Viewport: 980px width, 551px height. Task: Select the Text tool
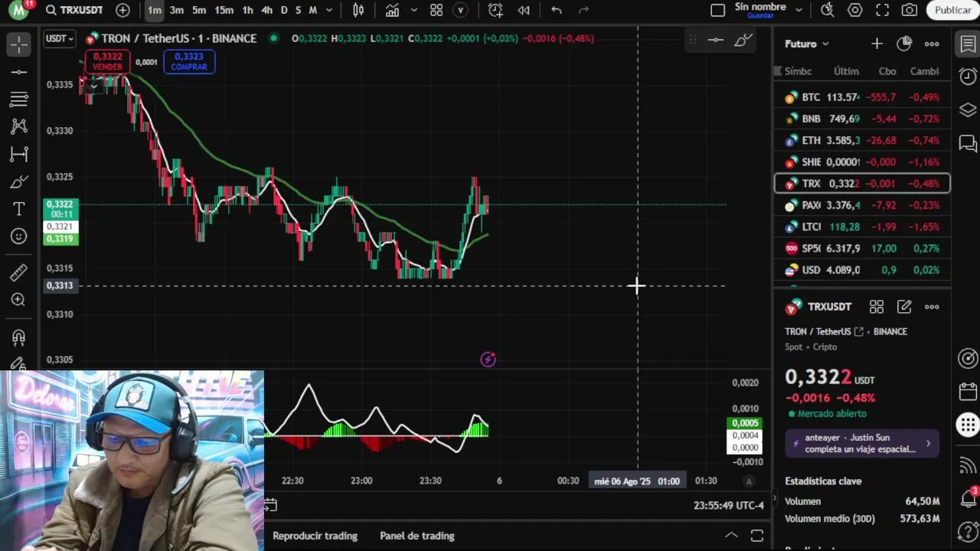click(x=19, y=208)
